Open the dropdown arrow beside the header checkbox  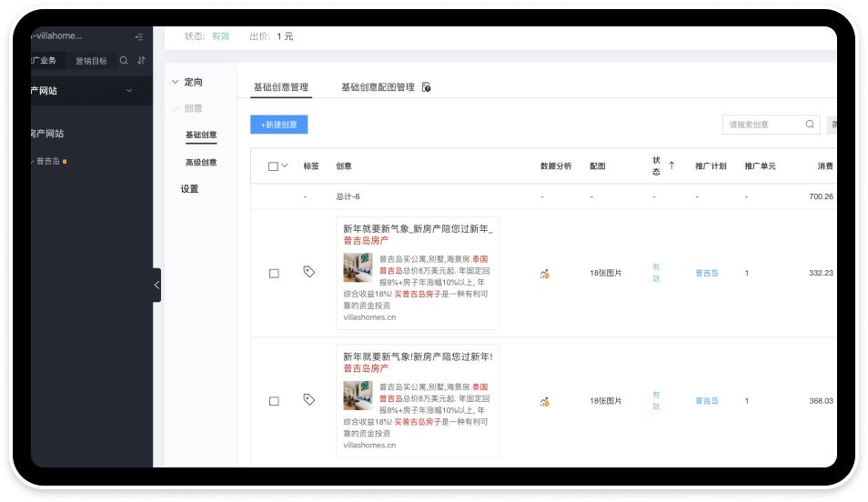click(x=285, y=166)
